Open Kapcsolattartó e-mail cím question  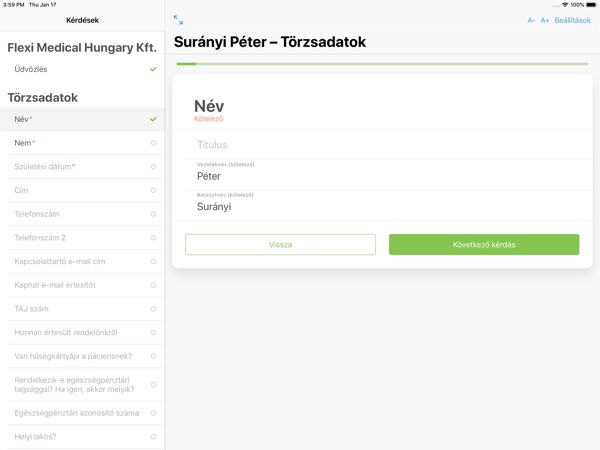(x=60, y=261)
